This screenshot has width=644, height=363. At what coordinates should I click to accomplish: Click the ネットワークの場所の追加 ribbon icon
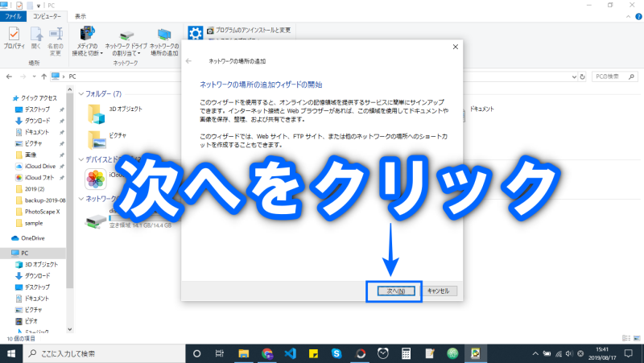coord(164,40)
